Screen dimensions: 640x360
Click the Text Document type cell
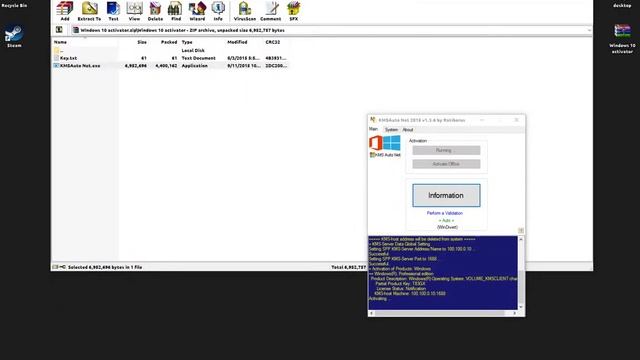(x=198, y=58)
